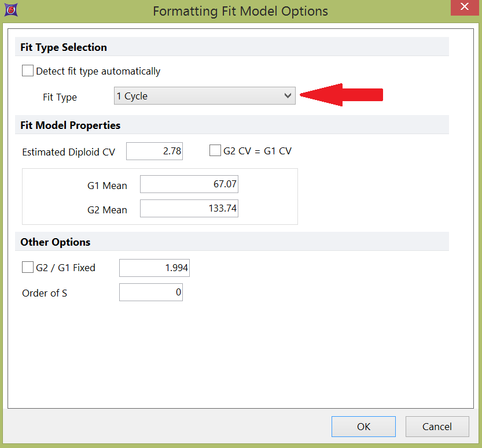Focus the Order of S input field

tap(150, 293)
